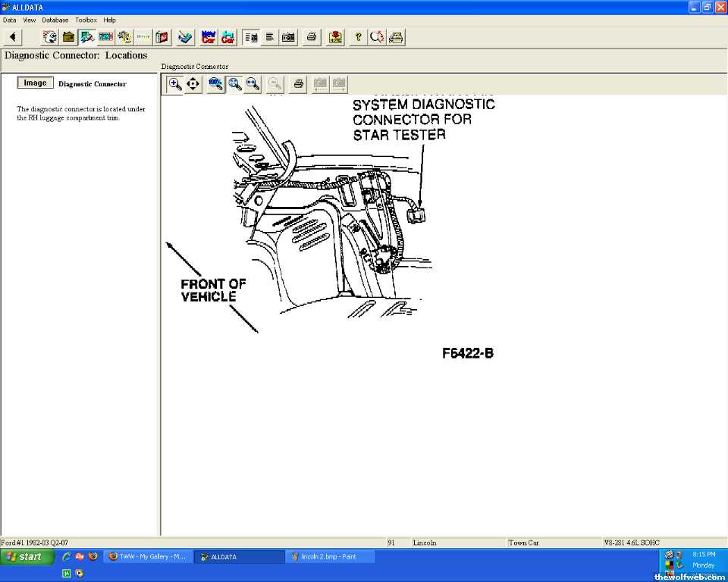This screenshot has height=582, width=728.
Task: Click the New Car toolbar icon
Action: tap(209, 37)
